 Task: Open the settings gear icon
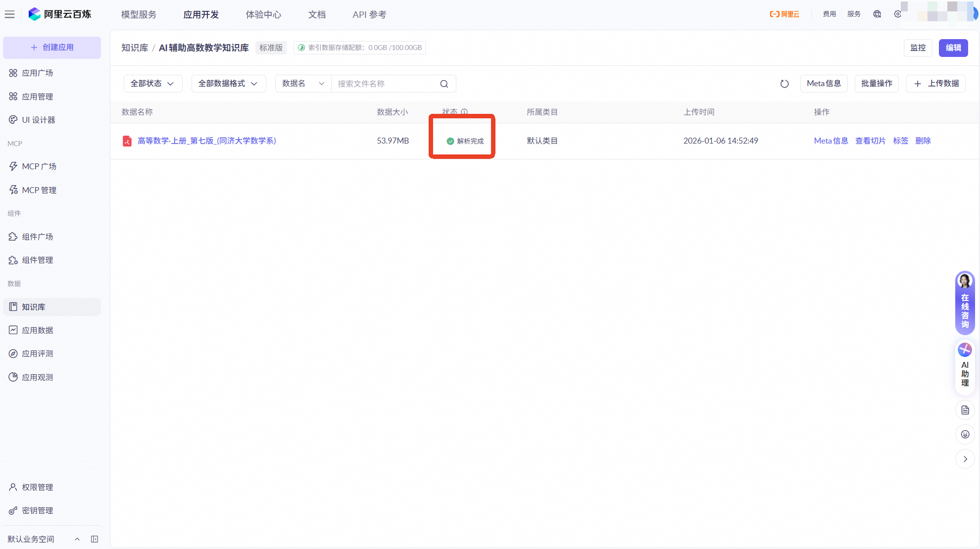point(897,14)
